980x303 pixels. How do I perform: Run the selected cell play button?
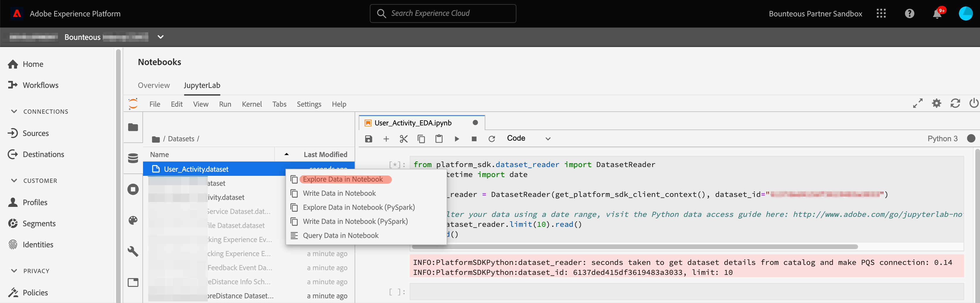[457, 139]
